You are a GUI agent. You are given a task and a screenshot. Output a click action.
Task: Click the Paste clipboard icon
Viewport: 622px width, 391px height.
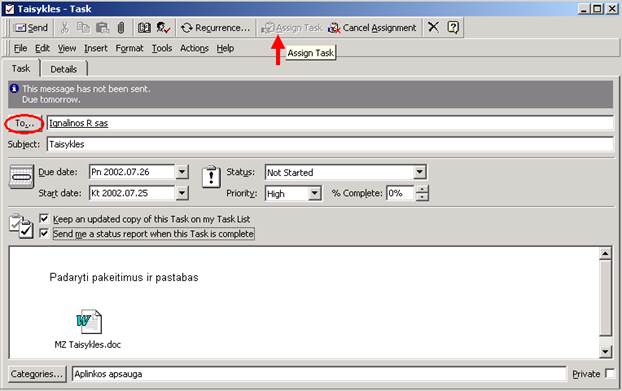click(102, 28)
